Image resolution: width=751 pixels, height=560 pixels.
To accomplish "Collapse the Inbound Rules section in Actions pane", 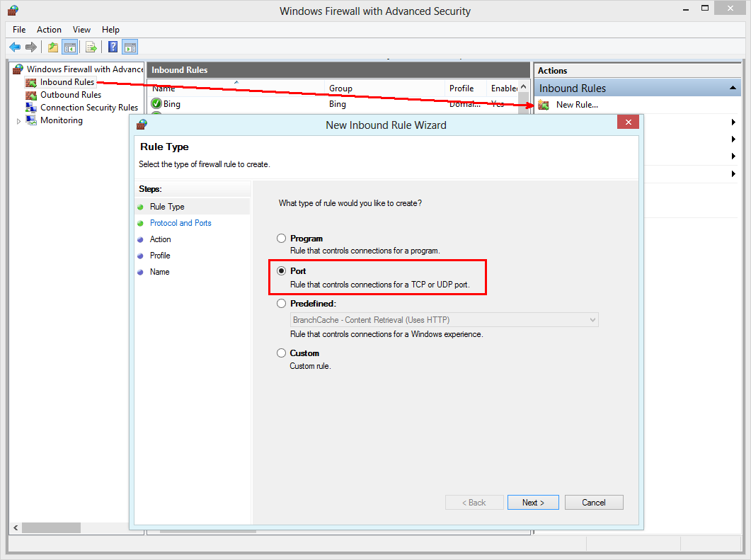I will click(x=733, y=87).
